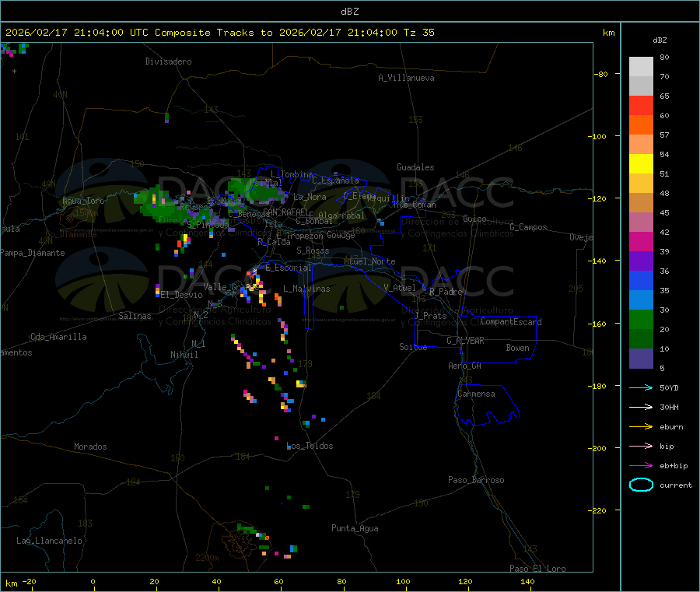This screenshot has height=592, width=700.
Task: Click the cyan 50YD arrow legend icon
Action: pyautogui.click(x=641, y=387)
